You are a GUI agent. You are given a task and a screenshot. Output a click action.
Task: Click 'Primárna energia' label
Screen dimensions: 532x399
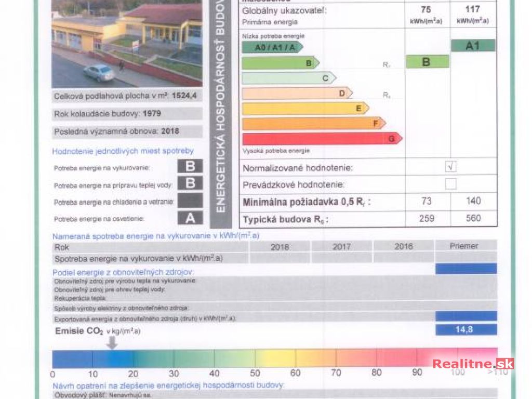(x=270, y=22)
